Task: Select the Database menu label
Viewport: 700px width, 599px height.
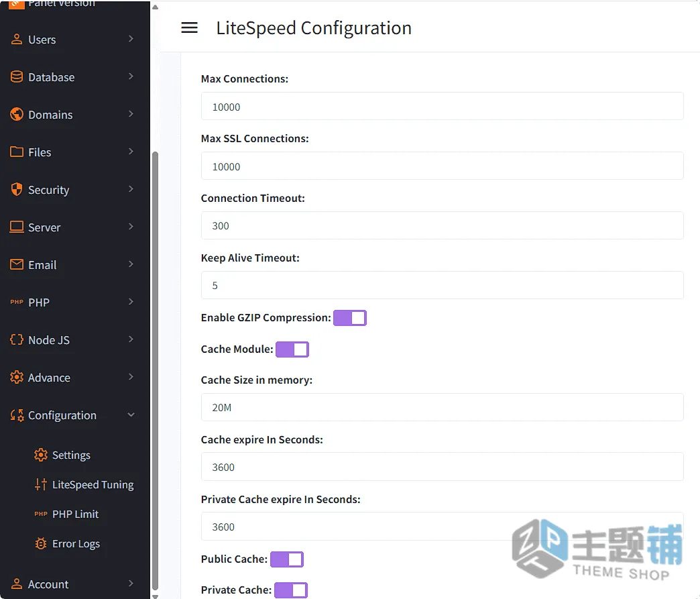Action: click(52, 77)
